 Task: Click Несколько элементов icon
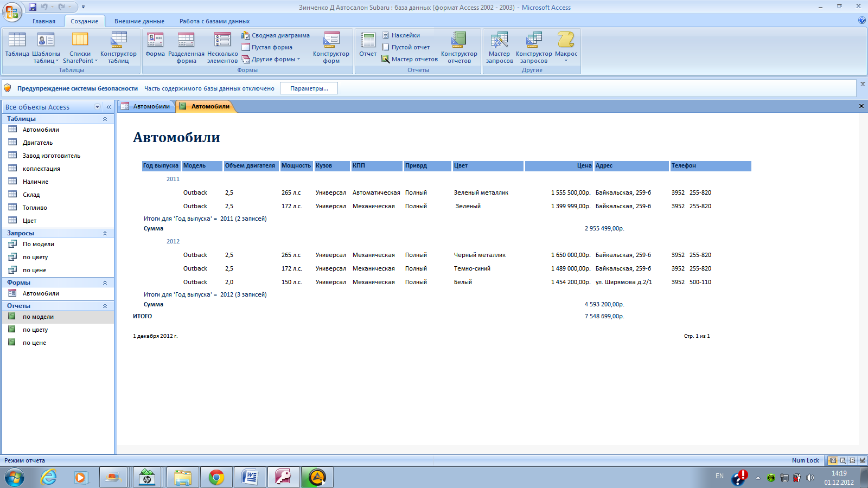(222, 48)
